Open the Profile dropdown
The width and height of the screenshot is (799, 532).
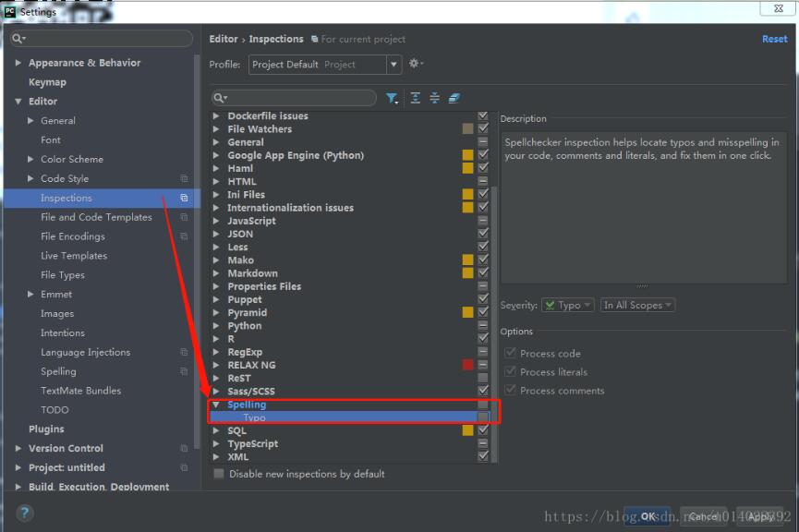[x=393, y=64]
